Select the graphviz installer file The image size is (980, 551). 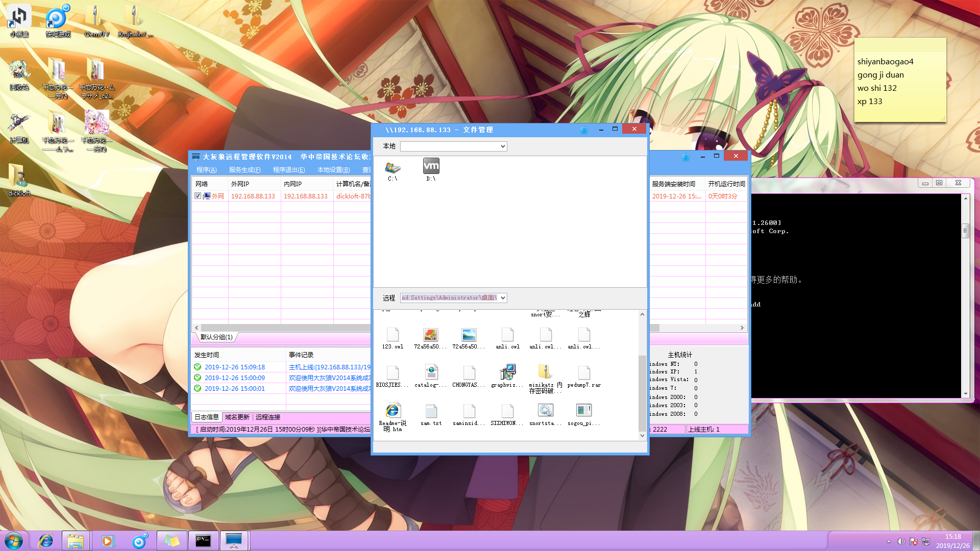[507, 372]
